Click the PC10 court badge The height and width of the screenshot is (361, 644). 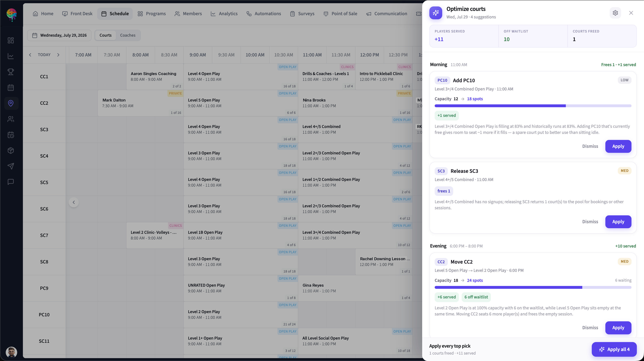point(442,80)
